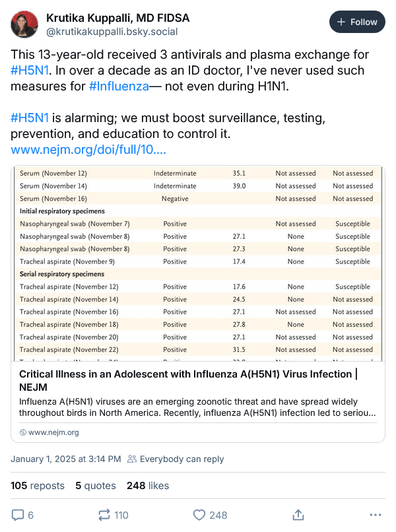The width and height of the screenshot is (396, 532).
Task: Open the #Influenza hashtag link
Action: [119, 85]
